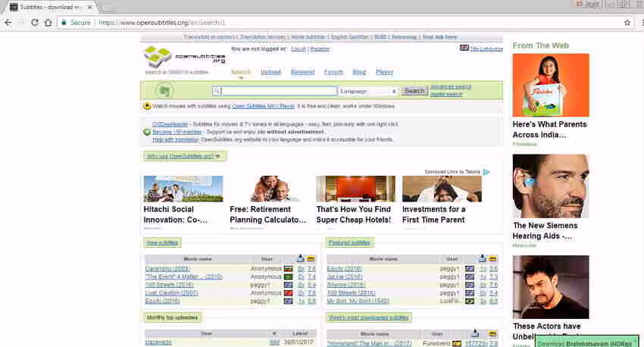
Task: Reload the page with the refresh icon
Action: (x=35, y=23)
